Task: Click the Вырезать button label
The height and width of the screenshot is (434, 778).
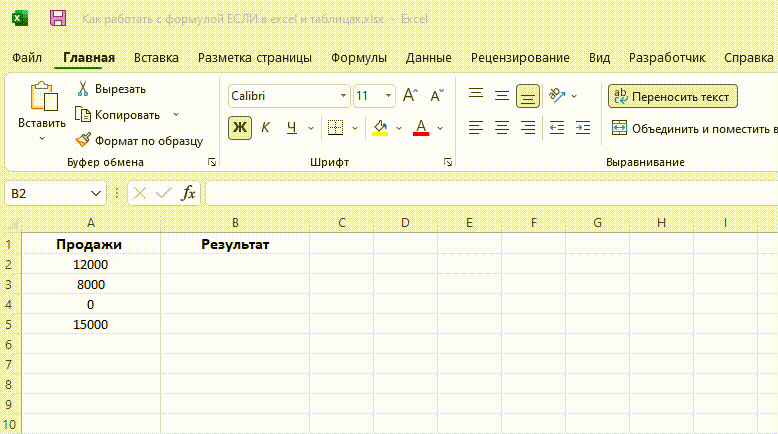Action: pos(120,89)
